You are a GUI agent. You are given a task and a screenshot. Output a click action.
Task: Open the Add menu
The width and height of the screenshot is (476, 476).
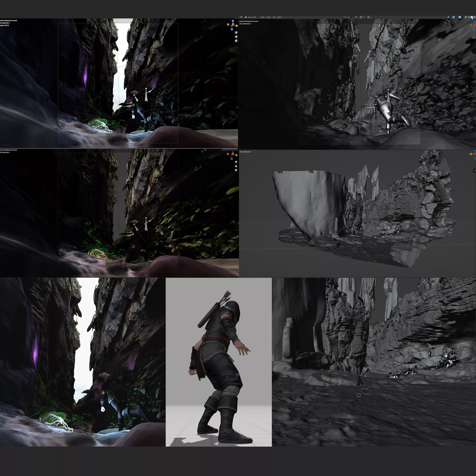[x=274, y=17]
